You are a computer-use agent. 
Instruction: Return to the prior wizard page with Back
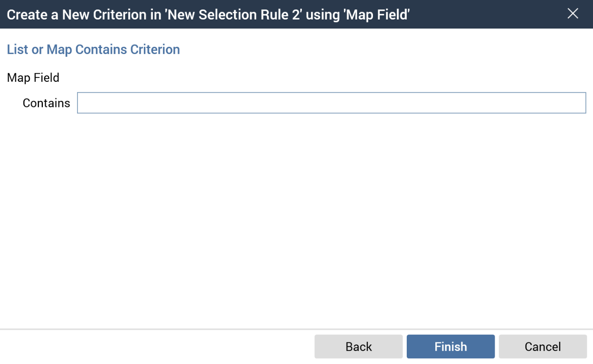tap(358, 347)
